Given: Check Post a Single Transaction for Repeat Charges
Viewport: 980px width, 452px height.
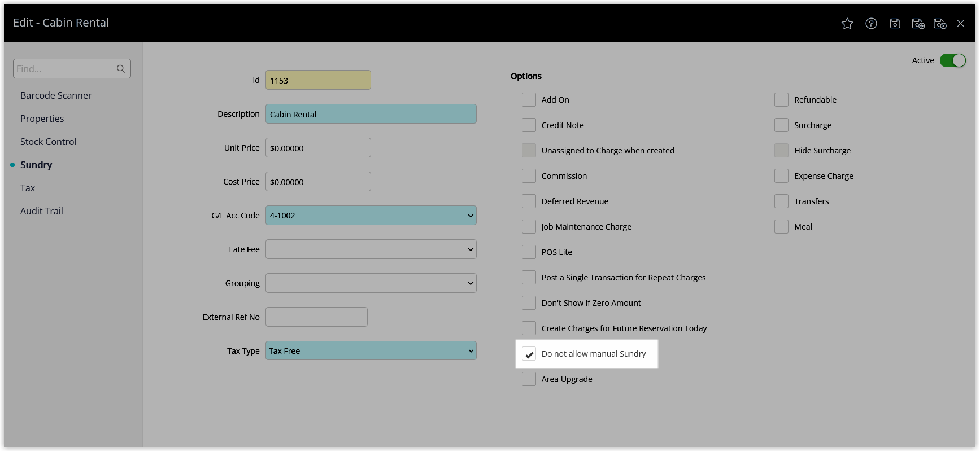Looking at the screenshot, I should pos(529,278).
